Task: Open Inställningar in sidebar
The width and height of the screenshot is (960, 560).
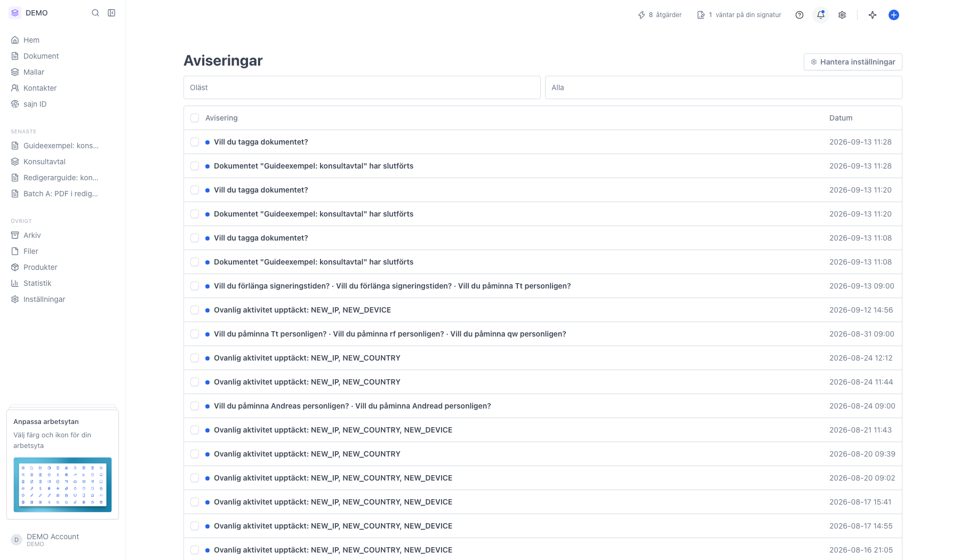Action: 62,299
